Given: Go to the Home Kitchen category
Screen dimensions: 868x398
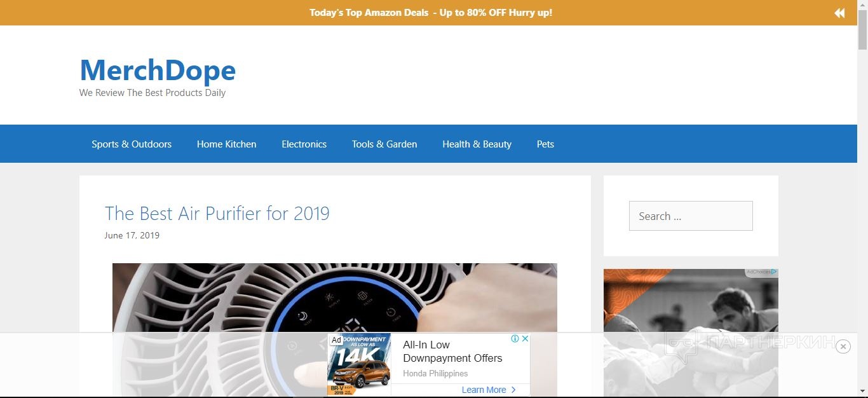Looking at the screenshot, I should tap(227, 144).
